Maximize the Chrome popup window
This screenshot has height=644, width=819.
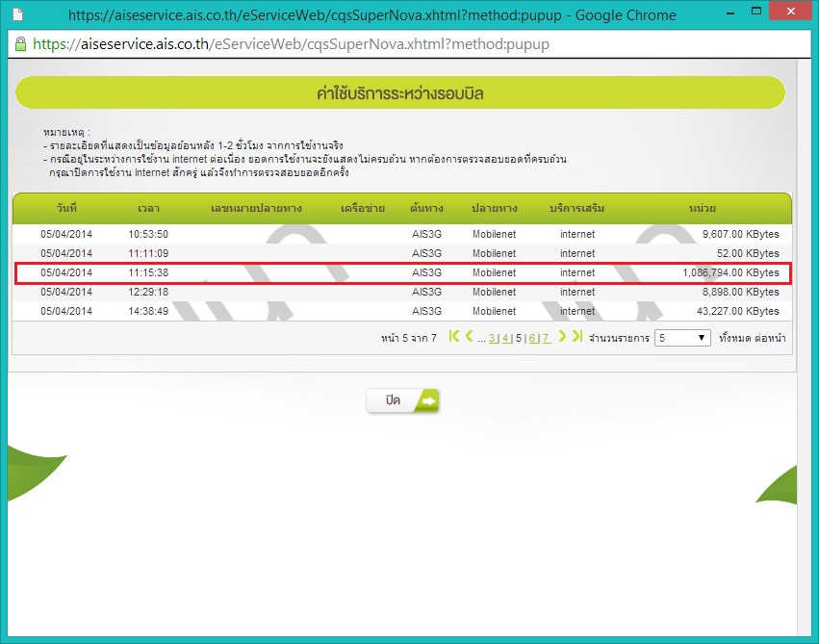(755, 11)
